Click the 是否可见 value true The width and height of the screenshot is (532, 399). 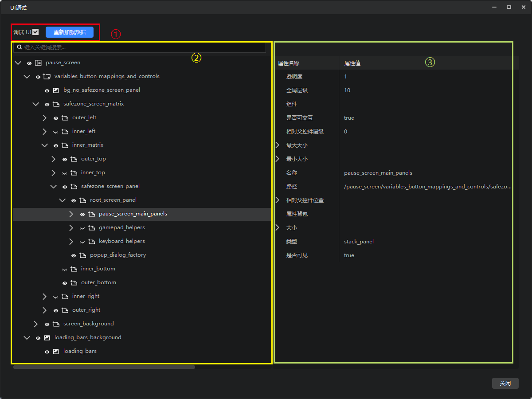(x=349, y=255)
